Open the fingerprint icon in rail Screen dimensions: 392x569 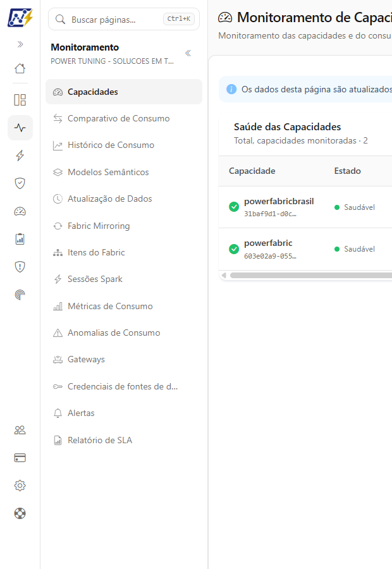pos(20,295)
